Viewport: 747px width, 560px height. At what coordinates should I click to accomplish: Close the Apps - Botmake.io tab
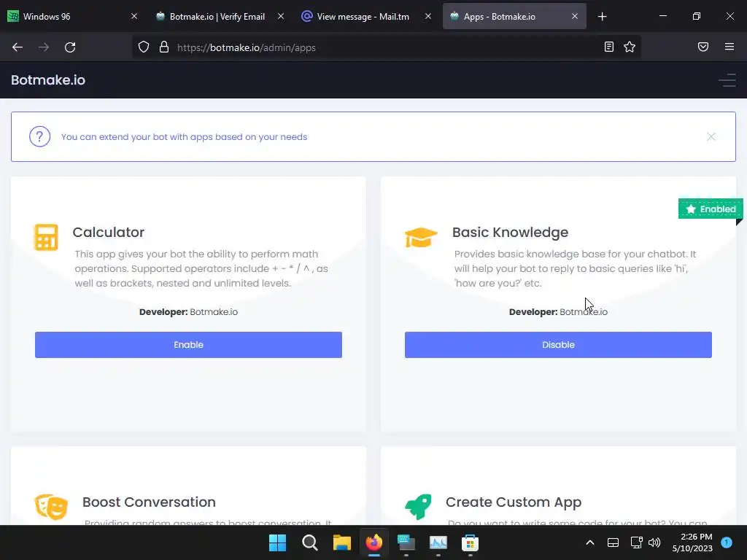[575, 17]
